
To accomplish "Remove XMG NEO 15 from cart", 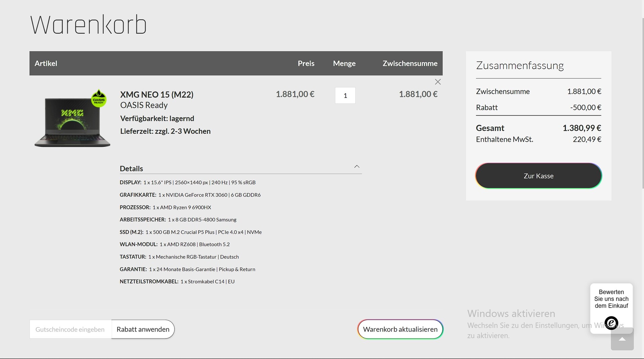I will (438, 82).
